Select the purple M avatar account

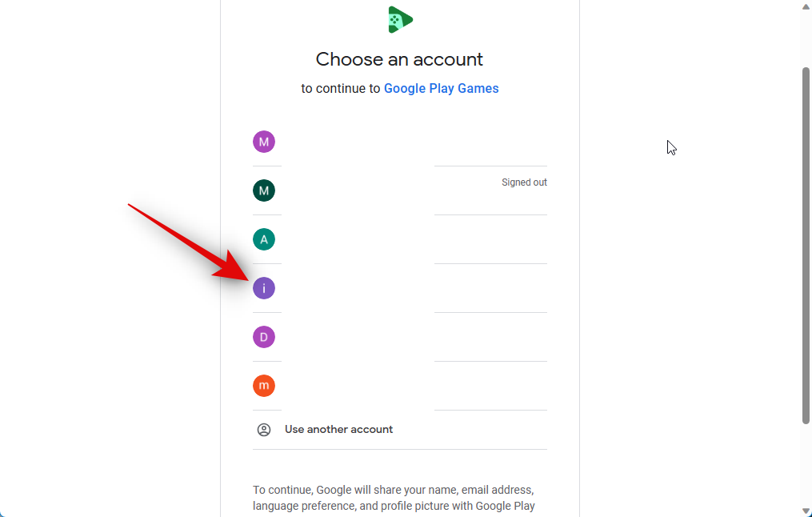pos(264,142)
